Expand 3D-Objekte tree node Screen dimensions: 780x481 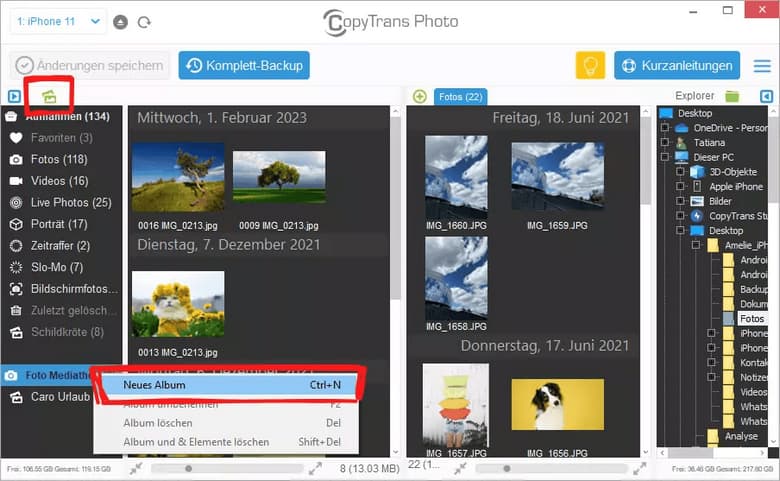click(681, 172)
